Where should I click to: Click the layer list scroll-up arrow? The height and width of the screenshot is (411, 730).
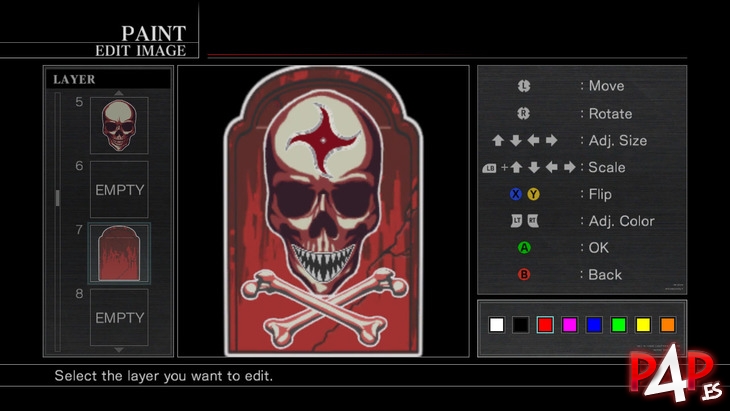tap(119, 93)
